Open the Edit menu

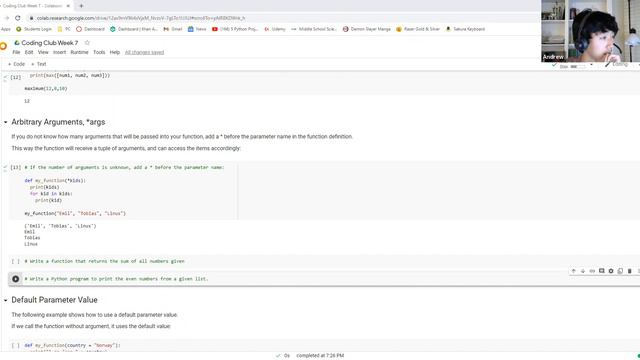tap(29, 52)
